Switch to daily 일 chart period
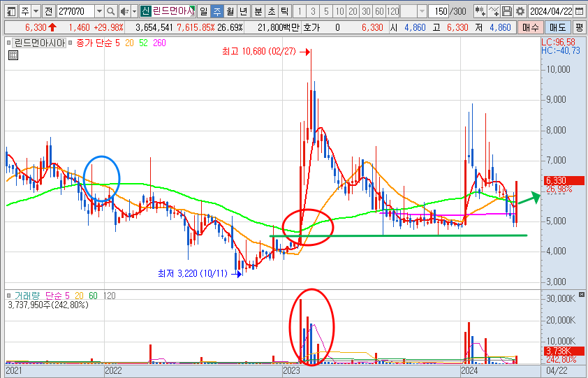Screen dimensions: 588x378 (203, 11)
